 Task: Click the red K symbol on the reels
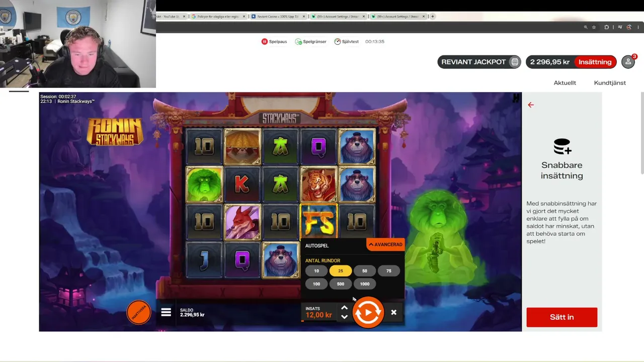coord(242,185)
